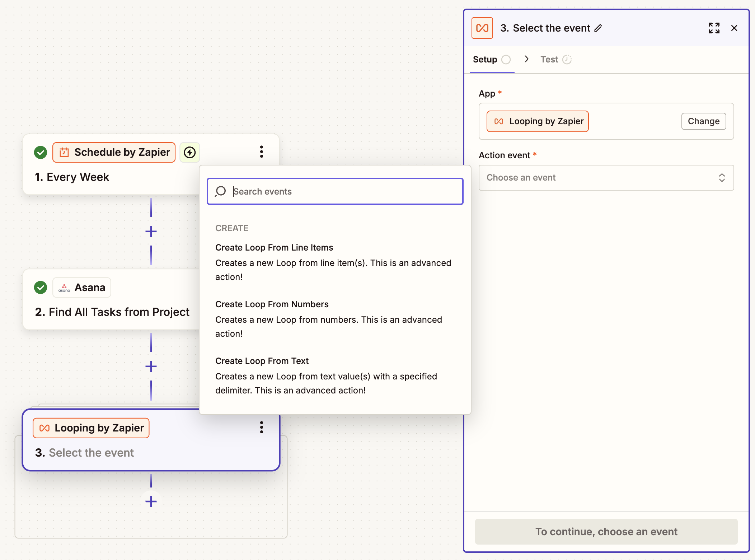Open "2. Find All Tasks from Project" step
Screen dimensions: 755x560
(112, 312)
